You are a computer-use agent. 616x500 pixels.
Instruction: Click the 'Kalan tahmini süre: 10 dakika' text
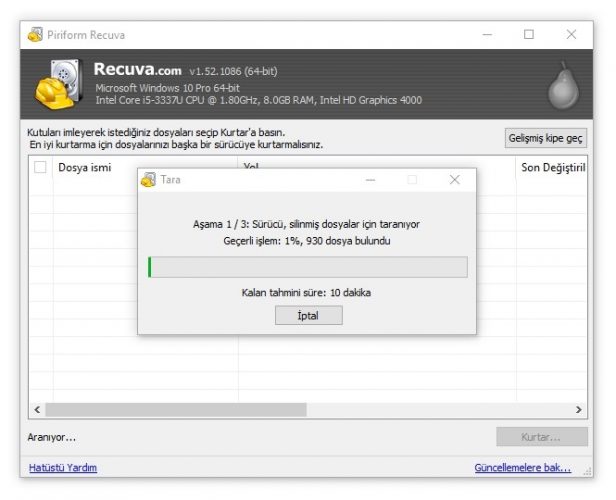coord(306,293)
